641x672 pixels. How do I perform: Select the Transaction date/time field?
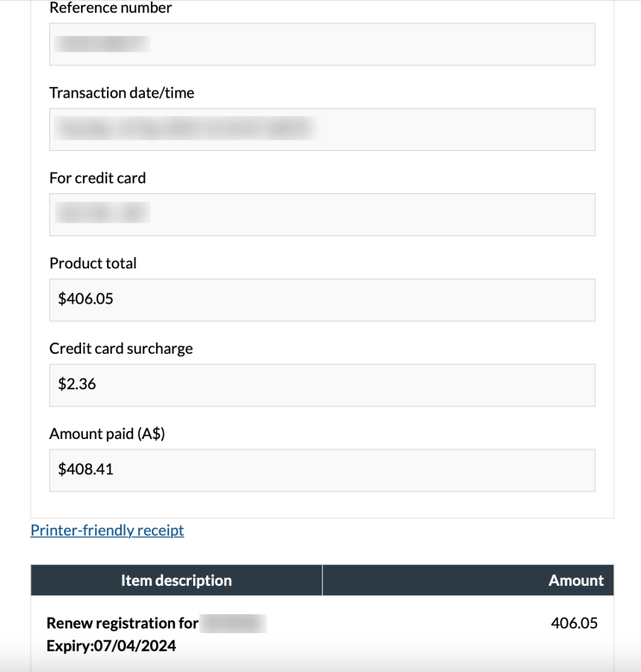pos(322,129)
